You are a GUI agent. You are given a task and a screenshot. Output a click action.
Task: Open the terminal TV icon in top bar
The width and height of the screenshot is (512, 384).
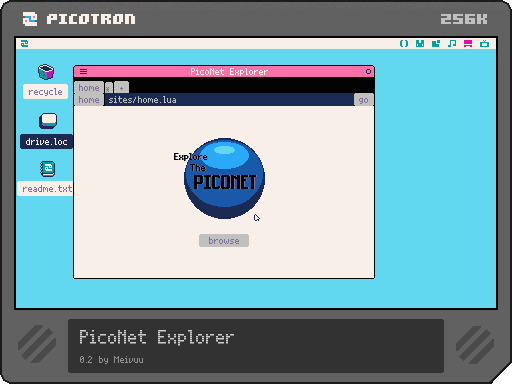tap(484, 43)
